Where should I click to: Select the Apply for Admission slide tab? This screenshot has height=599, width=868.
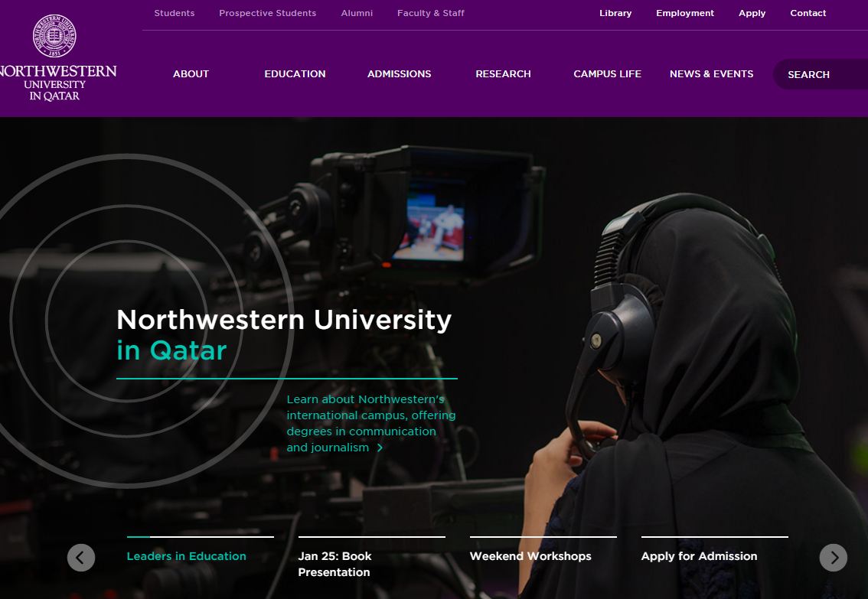(x=699, y=556)
